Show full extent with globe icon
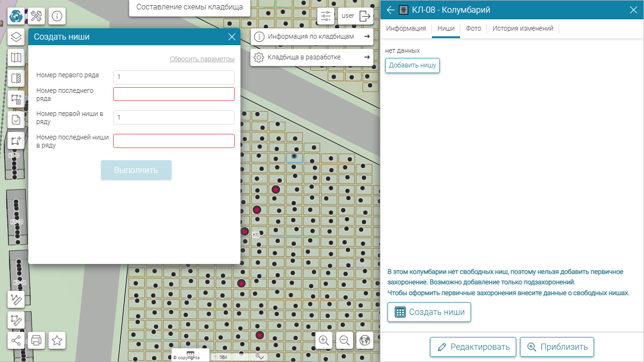Image resolution: width=644 pixels, height=362 pixels. click(365, 340)
